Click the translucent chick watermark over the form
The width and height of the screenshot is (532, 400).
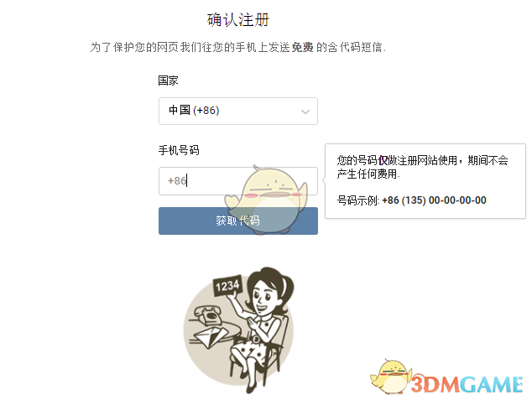tap(266, 200)
